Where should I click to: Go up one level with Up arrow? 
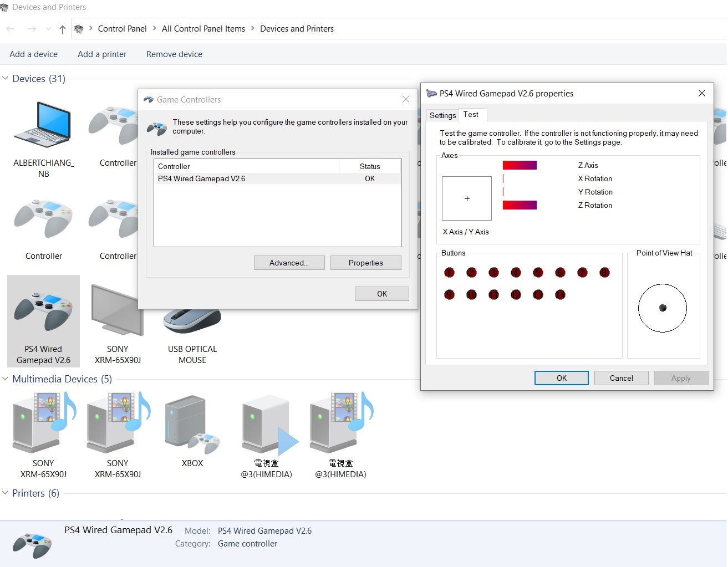(62, 29)
